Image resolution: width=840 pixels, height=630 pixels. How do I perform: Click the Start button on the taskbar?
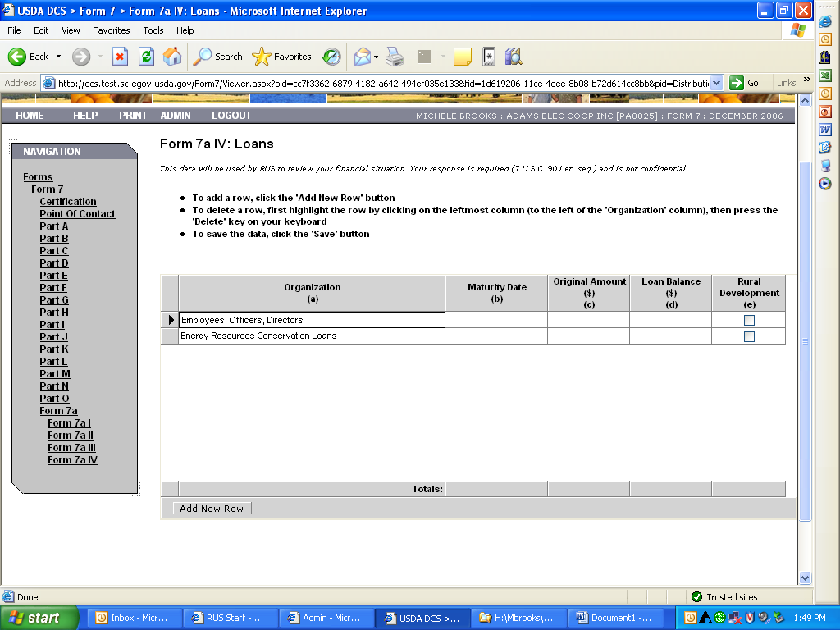(x=39, y=618)
